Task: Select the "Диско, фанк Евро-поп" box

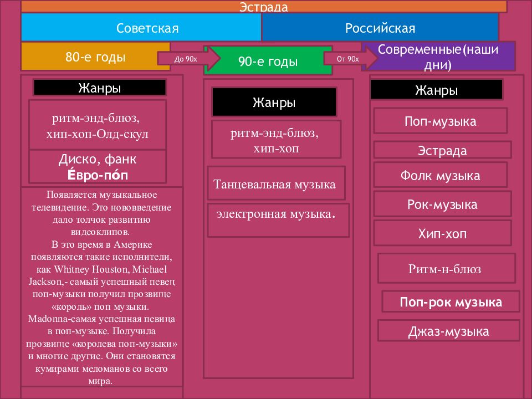Action: pyautogui.click(x=98, y=167)
